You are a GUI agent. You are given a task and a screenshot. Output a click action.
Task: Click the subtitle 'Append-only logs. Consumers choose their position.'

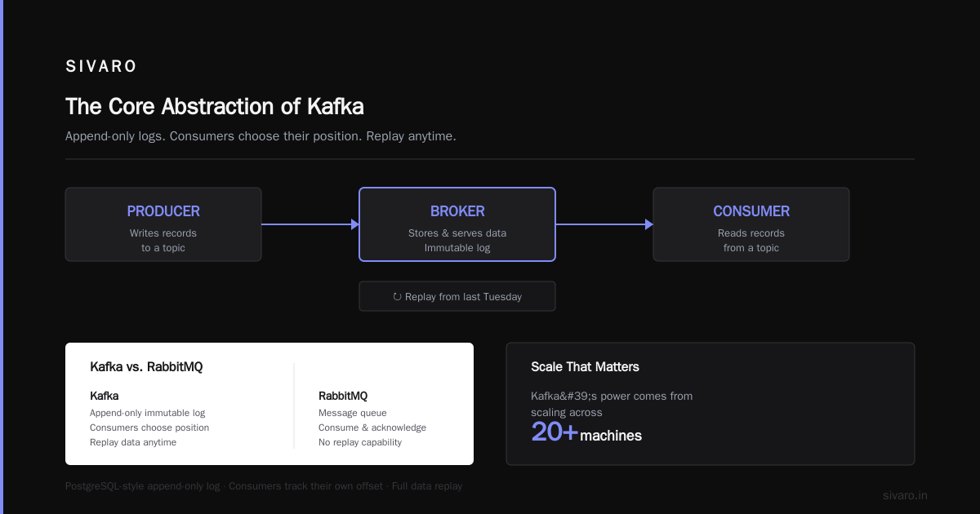pyautogui.click(x=214, y=136)
